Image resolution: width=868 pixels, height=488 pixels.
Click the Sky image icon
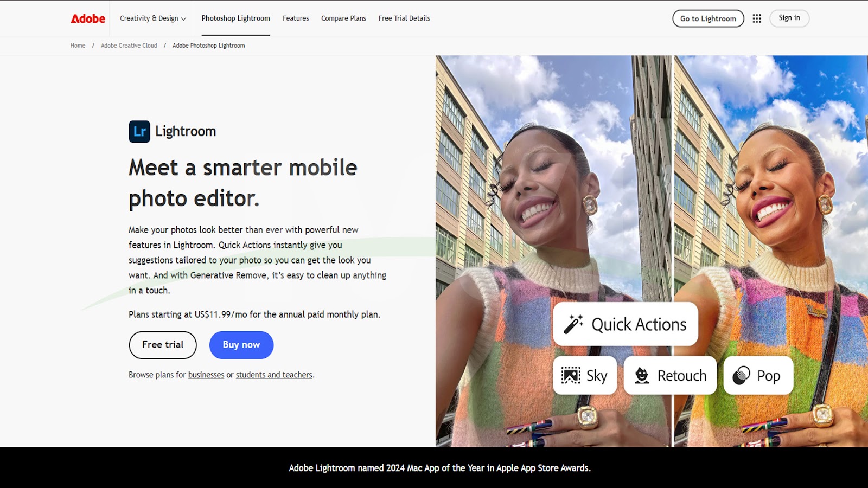[571, 375]
